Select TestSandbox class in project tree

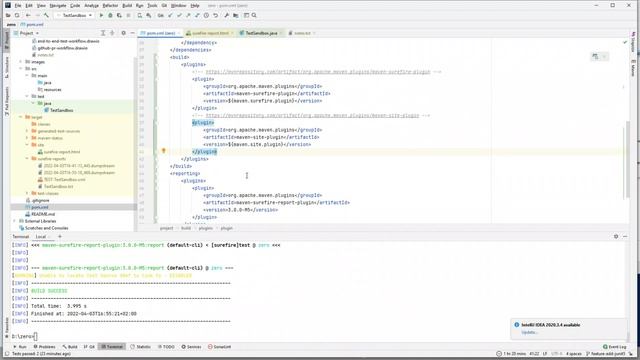coord(61,110)
